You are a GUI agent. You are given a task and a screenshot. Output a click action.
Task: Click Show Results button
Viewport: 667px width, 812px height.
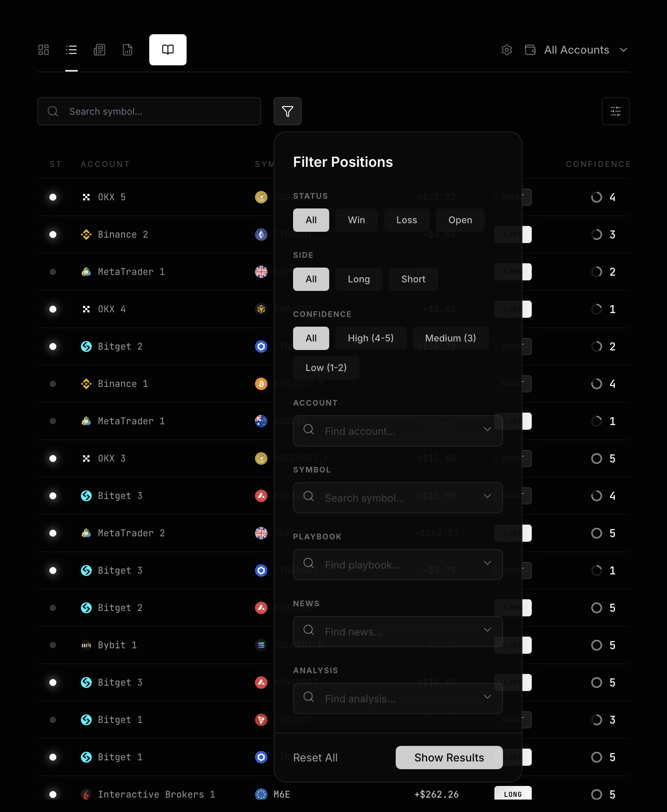pyautogui.click(x=449, y=758)
